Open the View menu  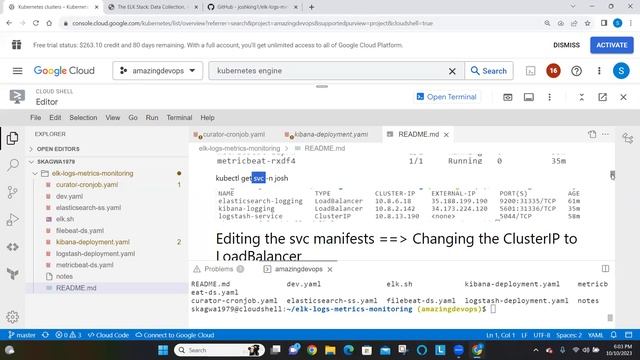[113, 118]
